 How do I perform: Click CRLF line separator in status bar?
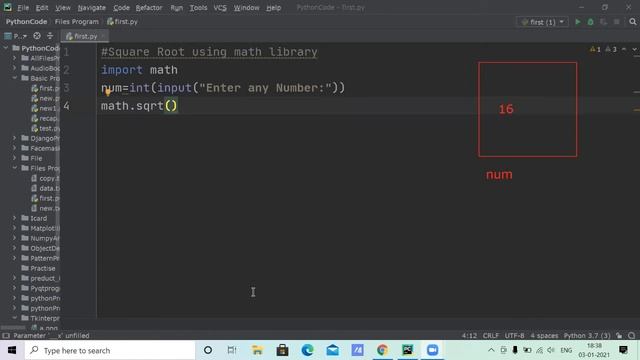click(x=491, y=336)
